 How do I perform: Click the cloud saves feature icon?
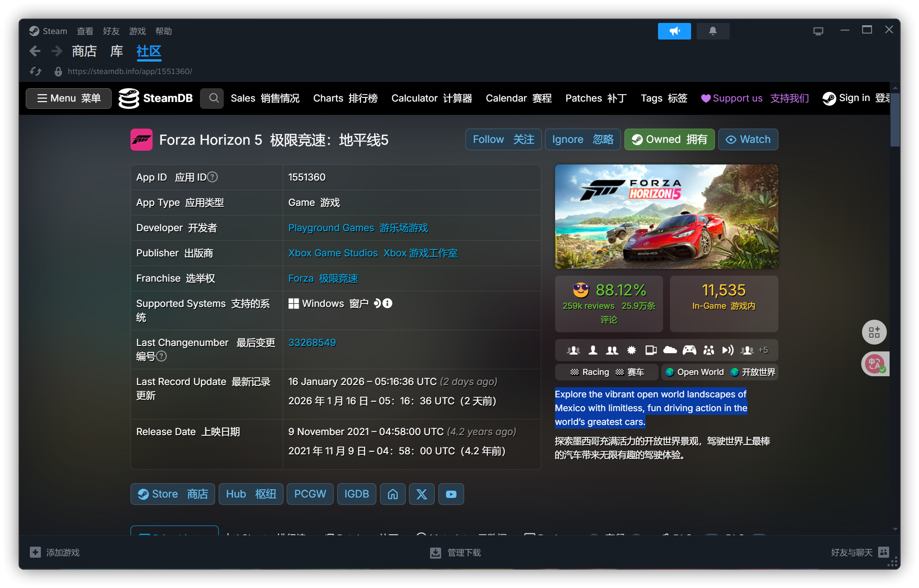(x=670, y=350)
